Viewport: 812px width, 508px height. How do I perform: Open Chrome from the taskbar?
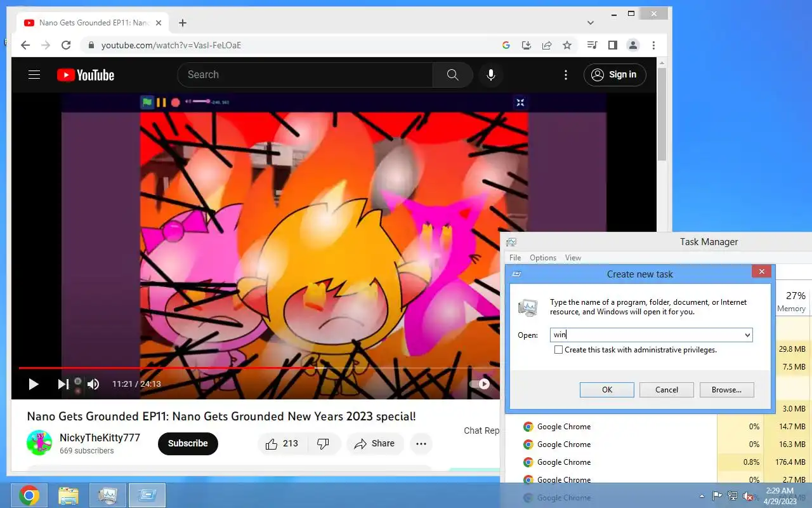pyautogui.click(x=29, y=495)
